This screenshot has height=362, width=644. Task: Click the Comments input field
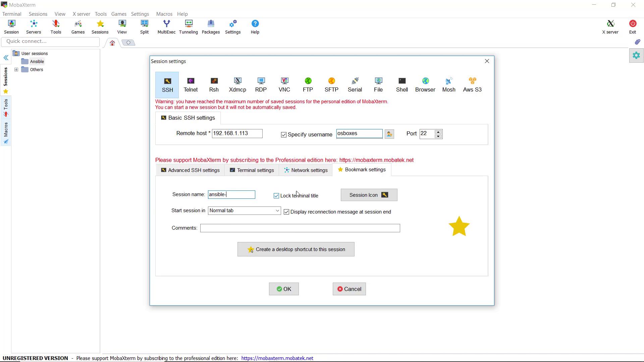pos(300,228)
